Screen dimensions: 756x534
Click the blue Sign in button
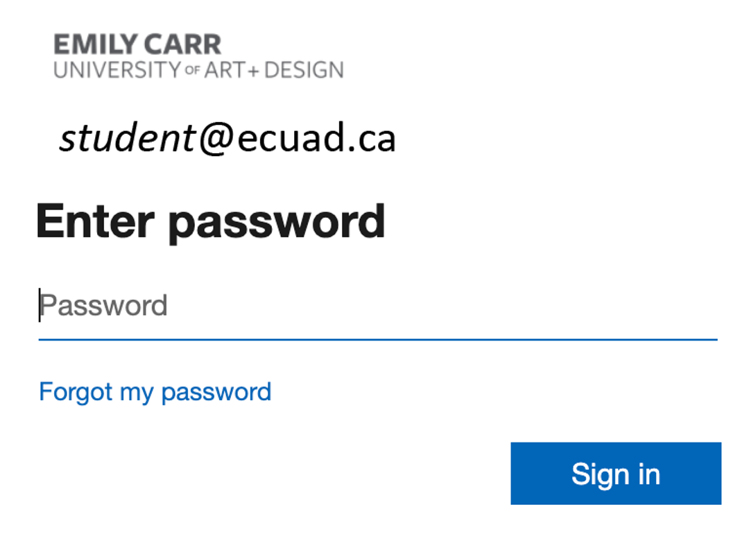click(x=616, y=474)
